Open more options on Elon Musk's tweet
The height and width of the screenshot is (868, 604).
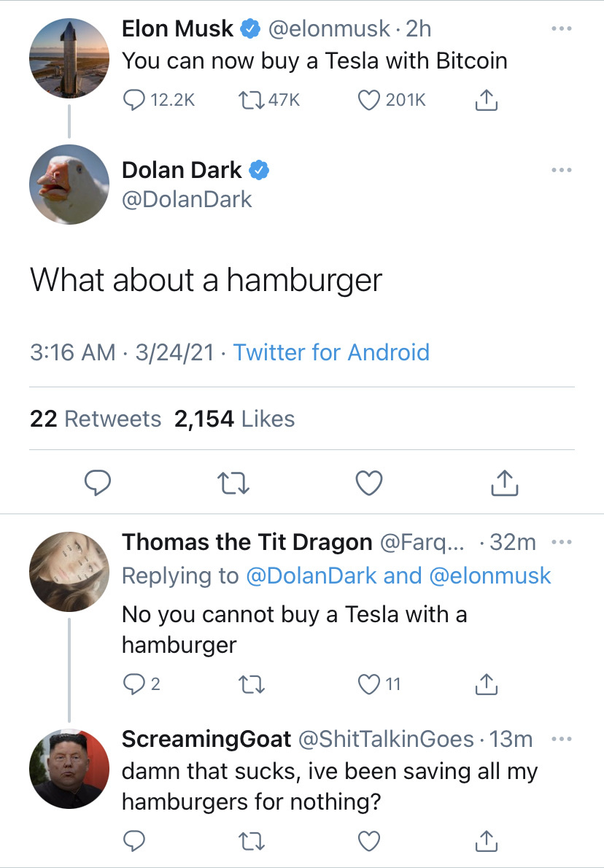(x=562, y=30)
